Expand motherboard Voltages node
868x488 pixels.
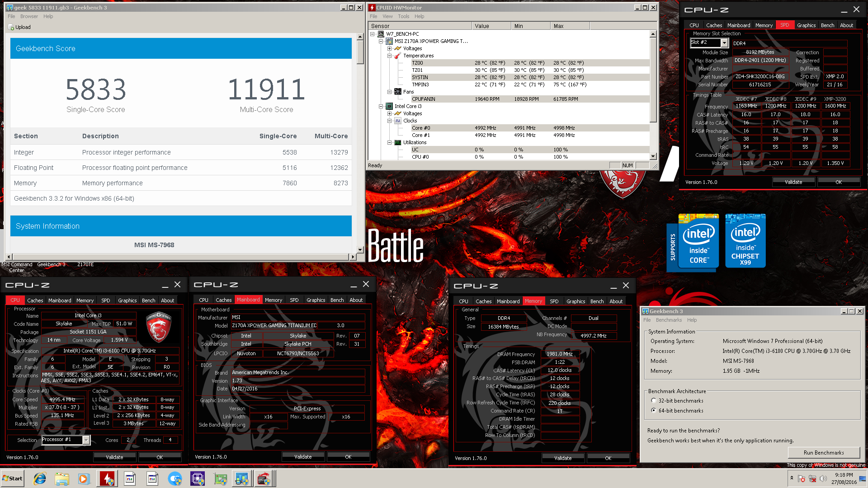[x=389, y=48]
